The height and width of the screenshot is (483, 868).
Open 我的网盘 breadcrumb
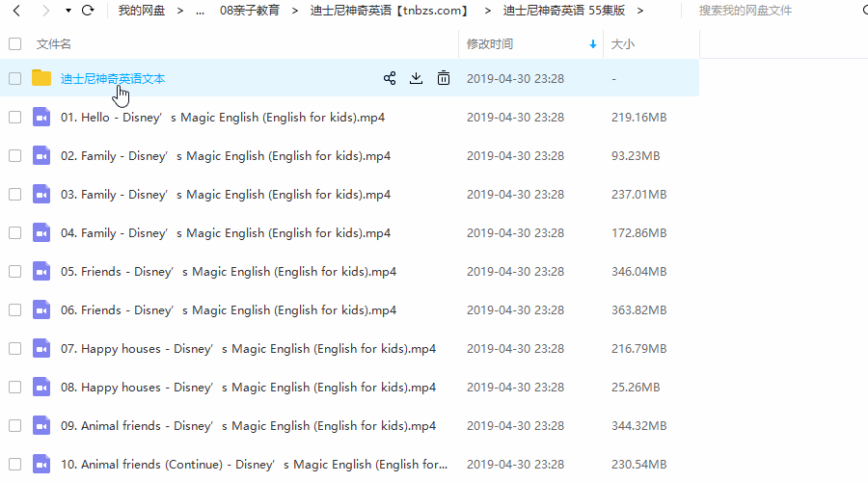[x=142, y=11]
